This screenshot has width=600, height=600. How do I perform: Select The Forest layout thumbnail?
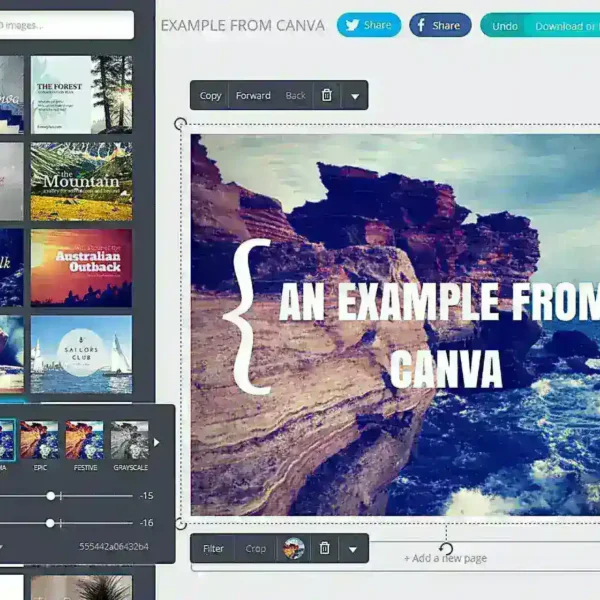82,95
